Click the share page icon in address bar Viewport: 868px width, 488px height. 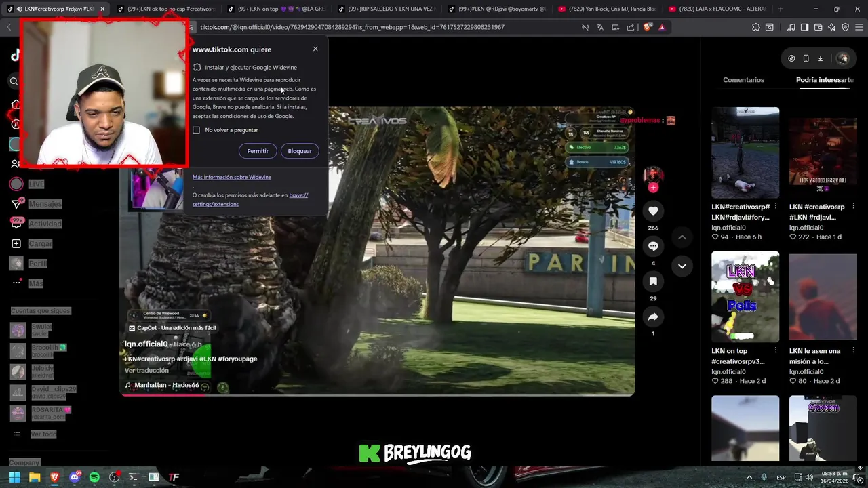(x=631, y=27)
